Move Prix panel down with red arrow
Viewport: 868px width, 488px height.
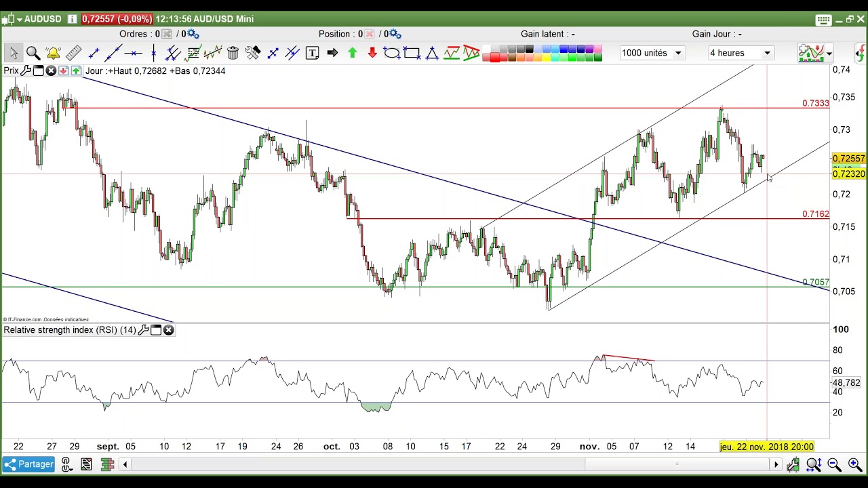click(x=63, y=70)
